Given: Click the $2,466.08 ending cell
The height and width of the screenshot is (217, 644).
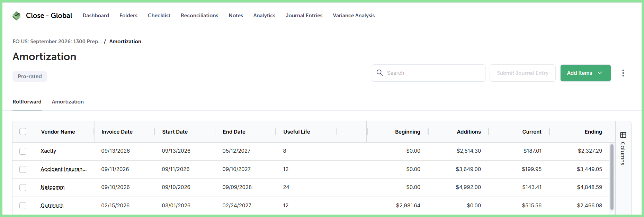Looking at the screenshot, I should click(590, 206).
